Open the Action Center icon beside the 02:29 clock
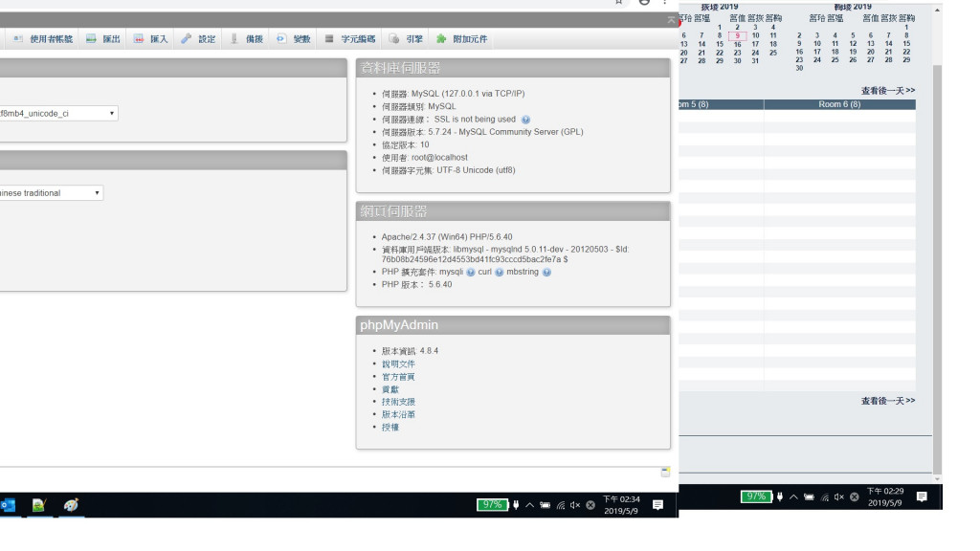This screenshot has width=980, height=551. 922,496
